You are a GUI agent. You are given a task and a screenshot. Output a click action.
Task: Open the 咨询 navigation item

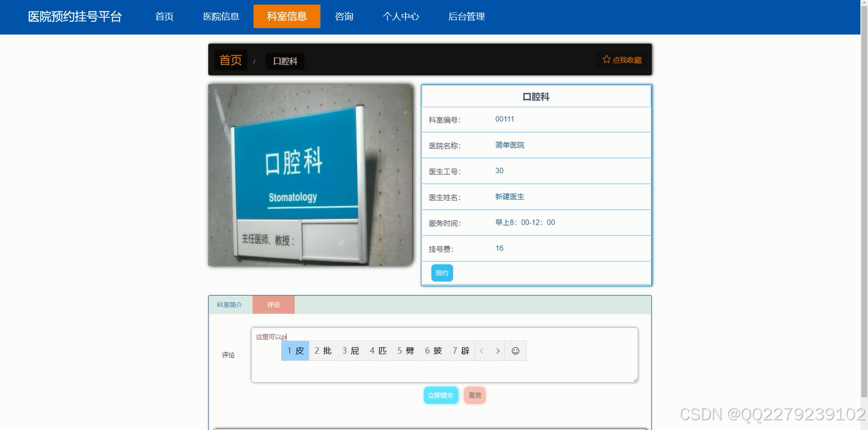[x=344, y=16]
